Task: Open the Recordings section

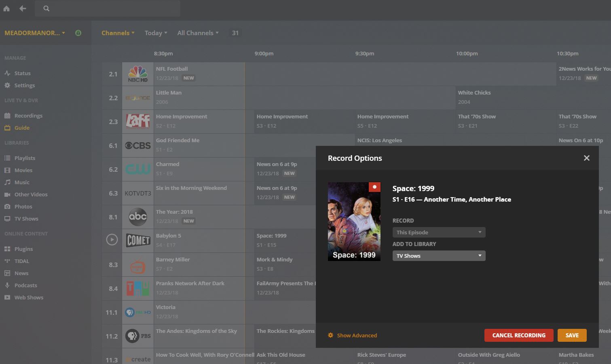Action: (x=28, y=116)
